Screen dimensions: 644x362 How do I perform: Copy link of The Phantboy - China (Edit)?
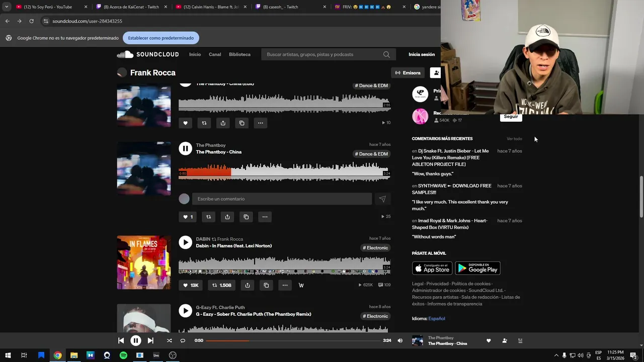(242, 123)
